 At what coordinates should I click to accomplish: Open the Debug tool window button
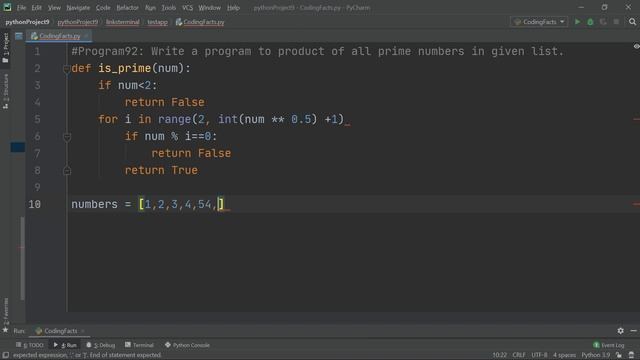coord(101,345)
